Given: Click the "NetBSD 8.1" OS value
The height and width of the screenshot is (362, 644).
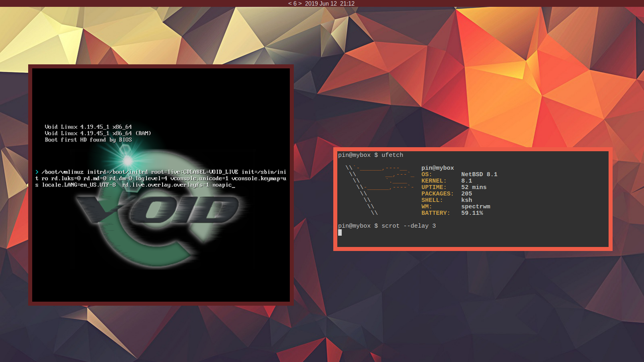Looking at the screenshot, I should [479, 174].
